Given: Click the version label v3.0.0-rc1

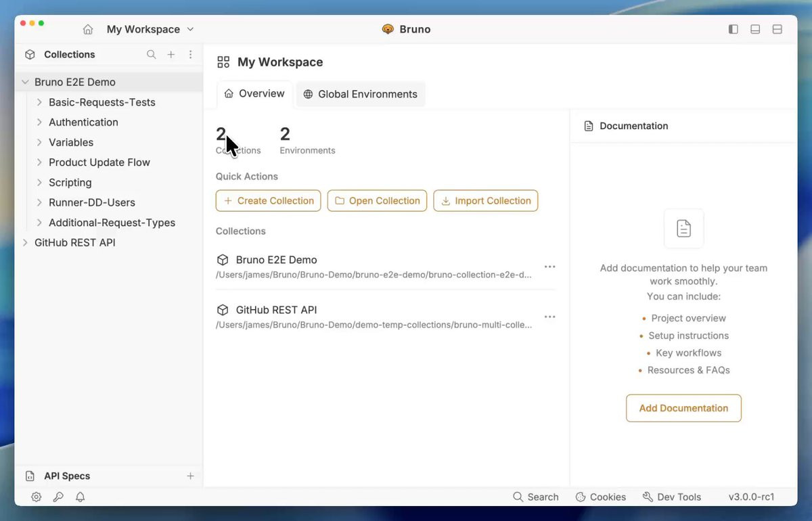Looking at the screenshot, I should pyautogui.click(x=752, y=497).
